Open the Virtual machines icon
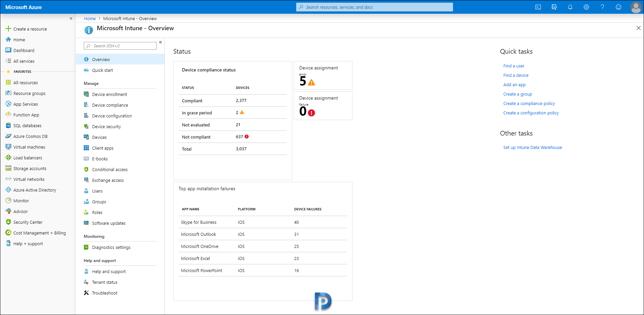The height and width of the screenshot is (315, 644). pyautogui.click(x=8, y=147)
